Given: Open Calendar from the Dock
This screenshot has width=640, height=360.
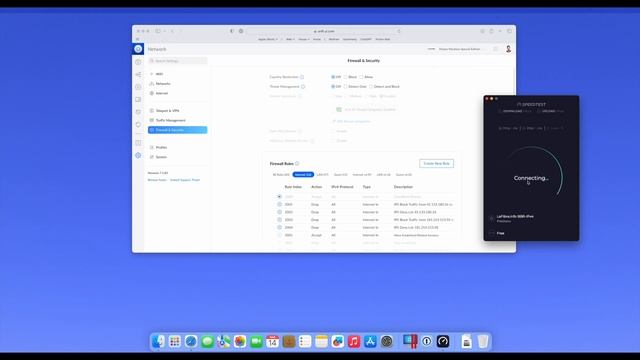Looking at the screenshot, I should 273,341.
